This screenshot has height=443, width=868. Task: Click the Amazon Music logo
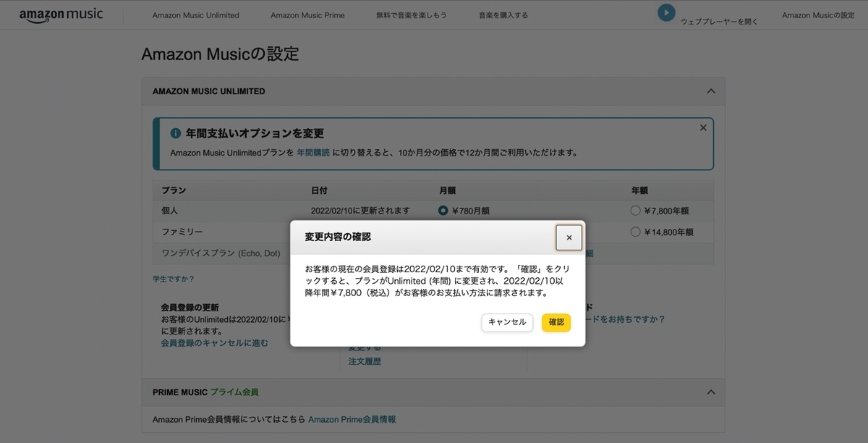[61, 15]
